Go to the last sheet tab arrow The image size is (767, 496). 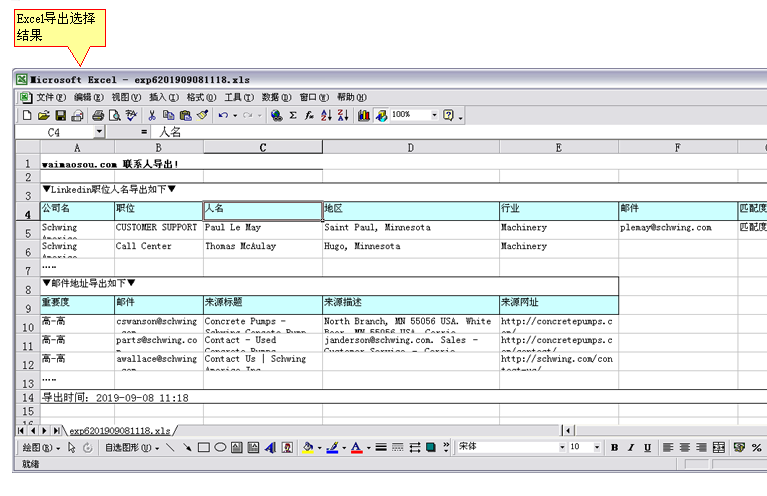click(x=57, y=431)
